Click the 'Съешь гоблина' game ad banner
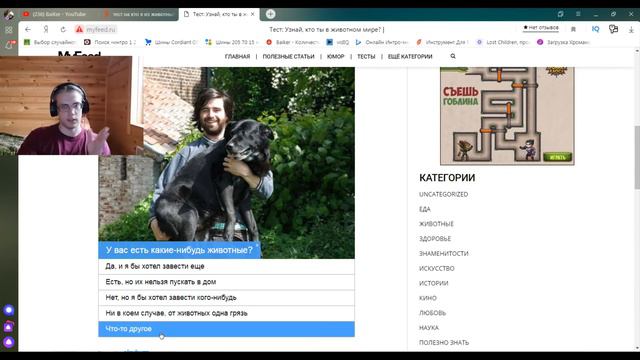Screen dimensions: 640x360 pyautogui.click(x=507, y=116)
